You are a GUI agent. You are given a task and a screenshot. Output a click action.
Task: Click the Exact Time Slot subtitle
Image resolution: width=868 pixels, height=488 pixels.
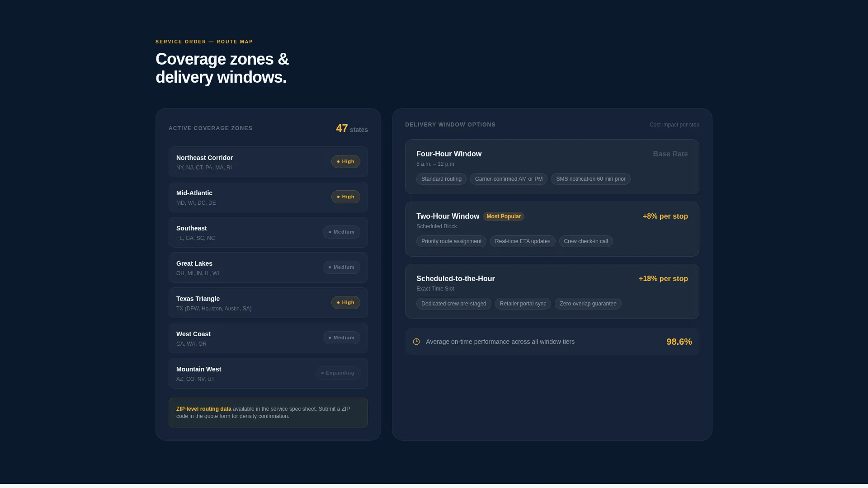(x=435, y=289)
